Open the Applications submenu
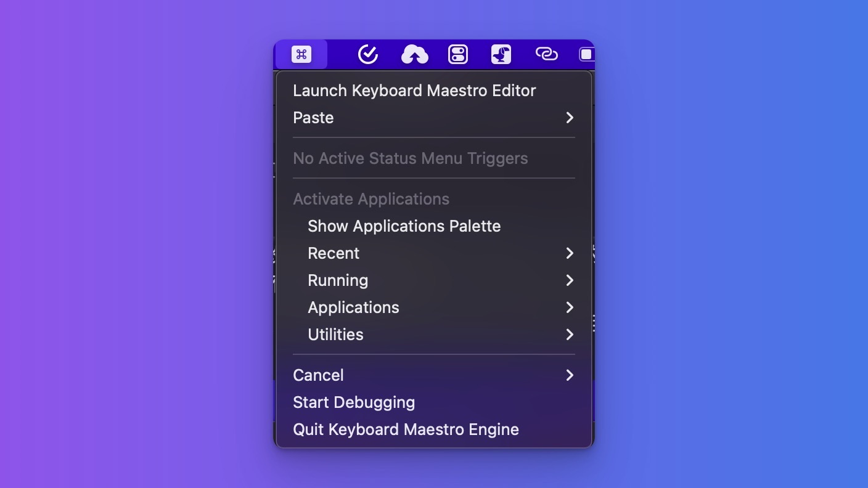Viewport: 868px width, 488px height. pos(434,307)
